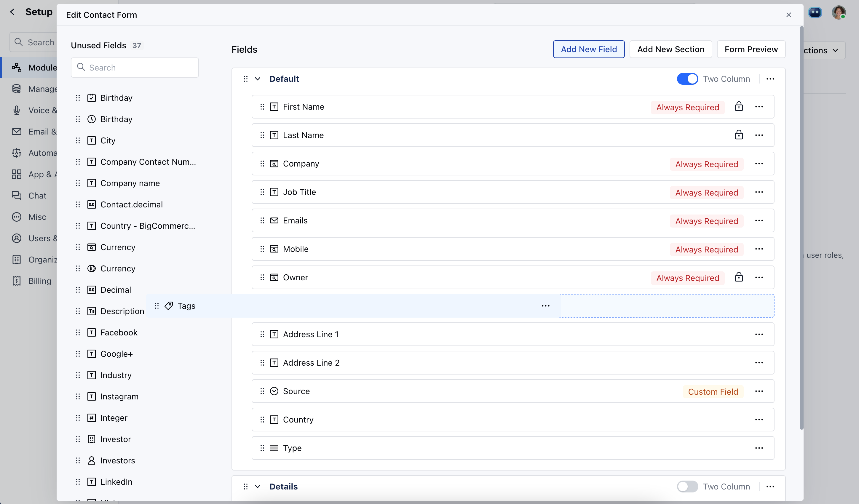Open the more options for Default section
The width and height of the screenshot is (859, 504).
pyautogui.click(x=770, y=79)
